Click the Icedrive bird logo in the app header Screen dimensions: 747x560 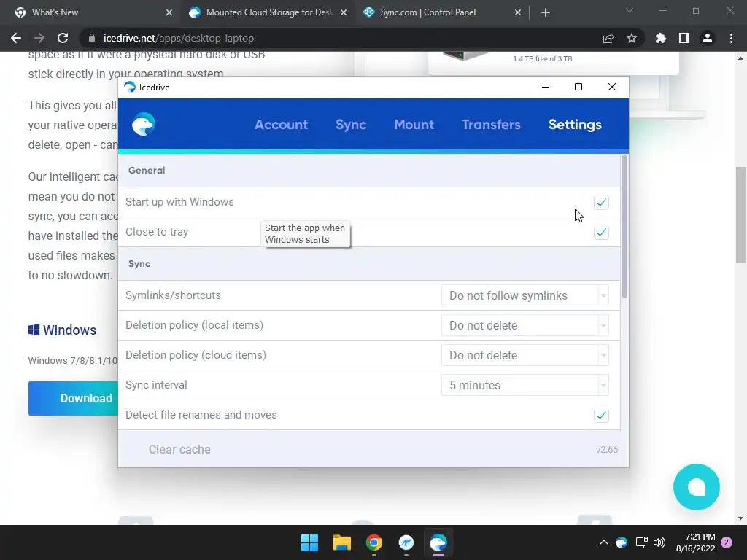point(144,124)
